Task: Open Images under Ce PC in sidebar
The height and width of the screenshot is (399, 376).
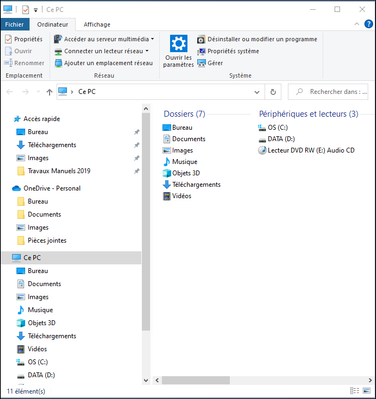Action: pos(32,297)
